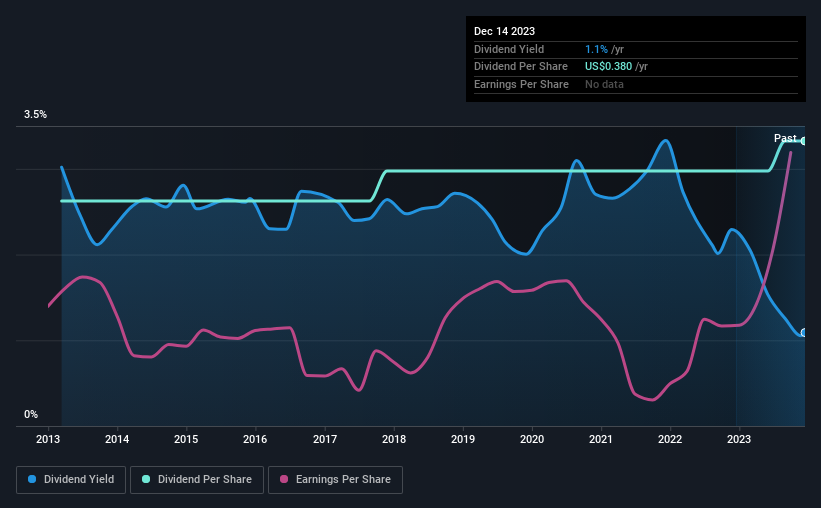Toggle the Earnings Per Share legend button

335,480
